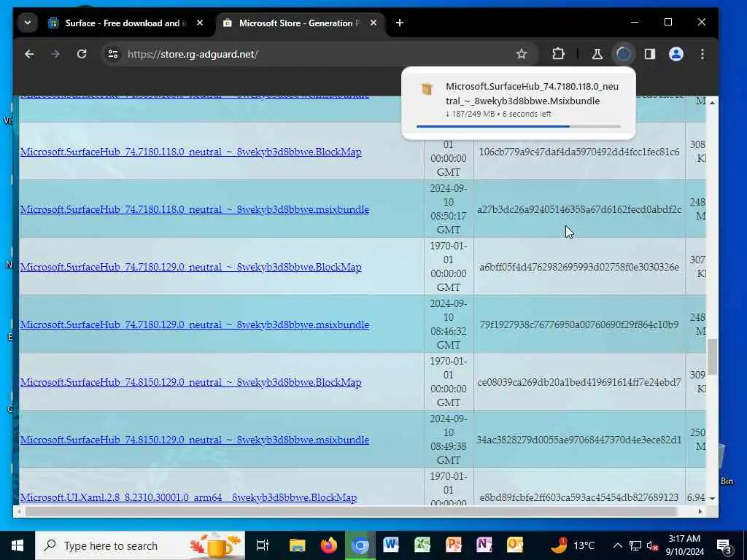747x560 pixels.
Task: Close the Microsoft Store - Generation tab
Action: (373, 23)
